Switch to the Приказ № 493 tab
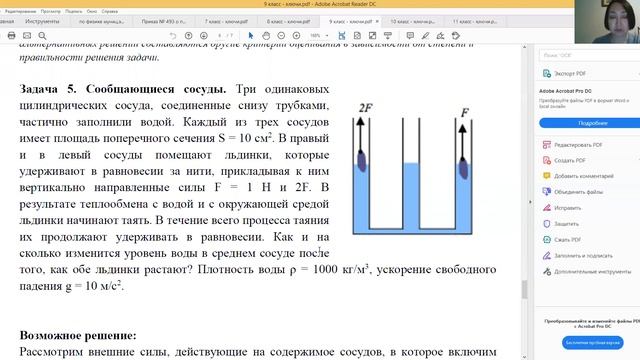 pos(164,21)
